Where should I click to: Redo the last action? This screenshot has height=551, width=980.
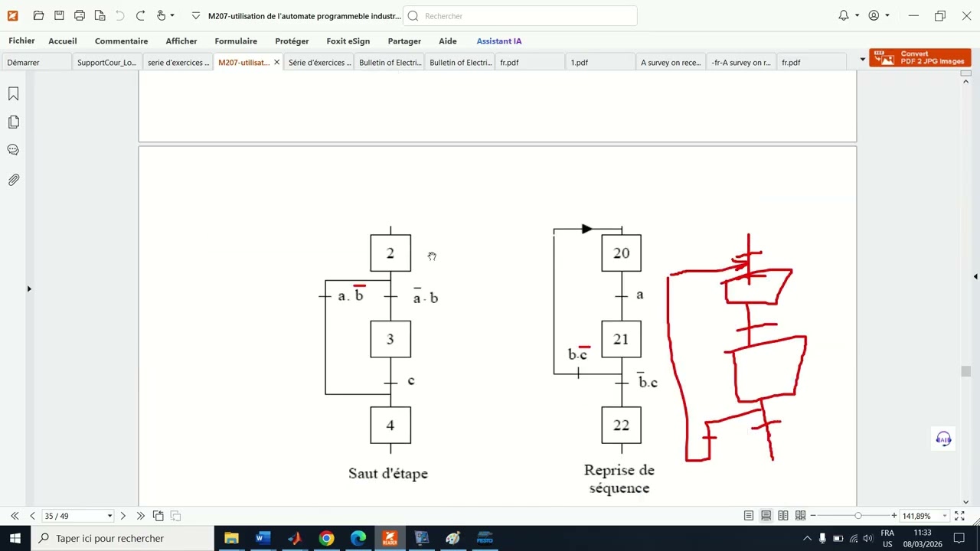[140, 15]
